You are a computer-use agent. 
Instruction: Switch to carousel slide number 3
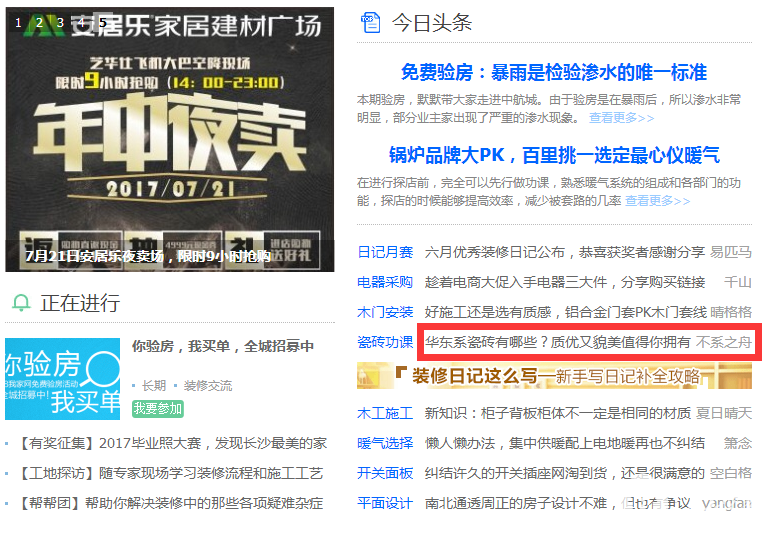coord(60,23)
